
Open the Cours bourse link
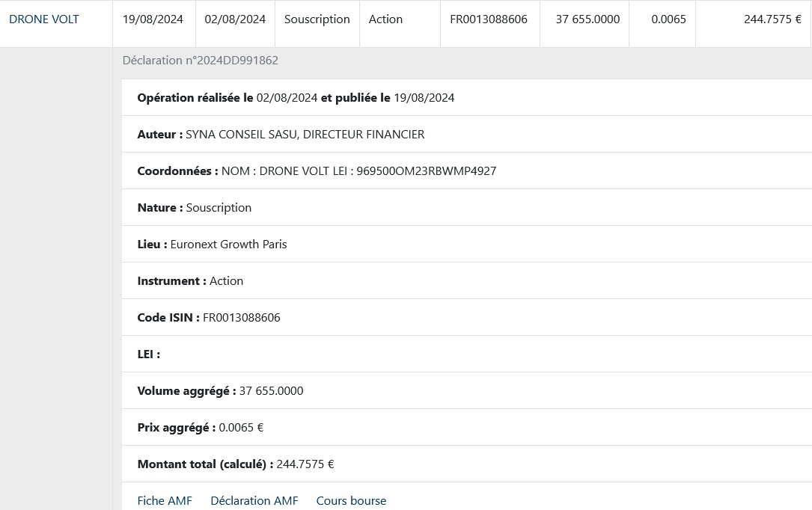pyautogui.click(x=351, y=501)
